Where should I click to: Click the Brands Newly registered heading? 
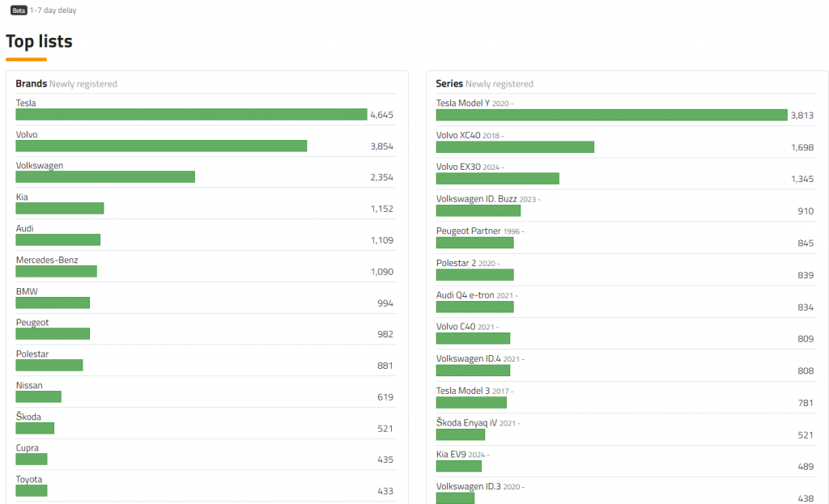pos(66,83)
